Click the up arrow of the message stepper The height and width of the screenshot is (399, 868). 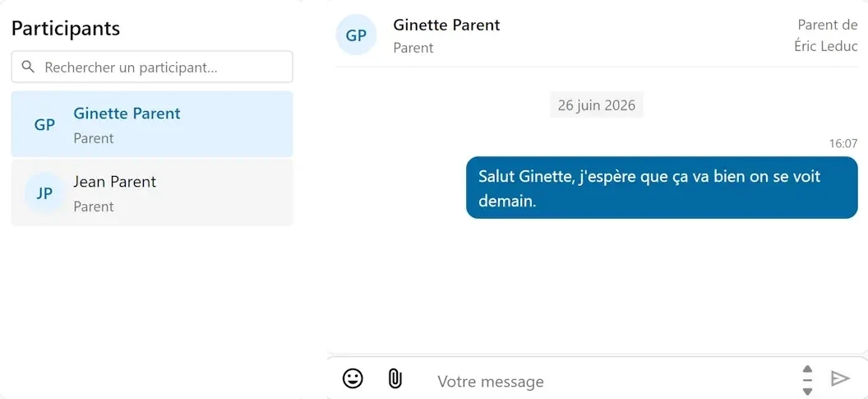click(x=808, y=369)
